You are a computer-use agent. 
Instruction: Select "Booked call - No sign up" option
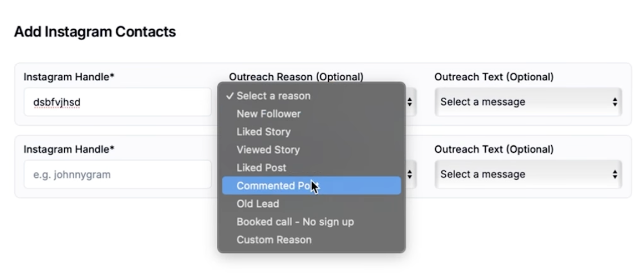pos(295,222)
